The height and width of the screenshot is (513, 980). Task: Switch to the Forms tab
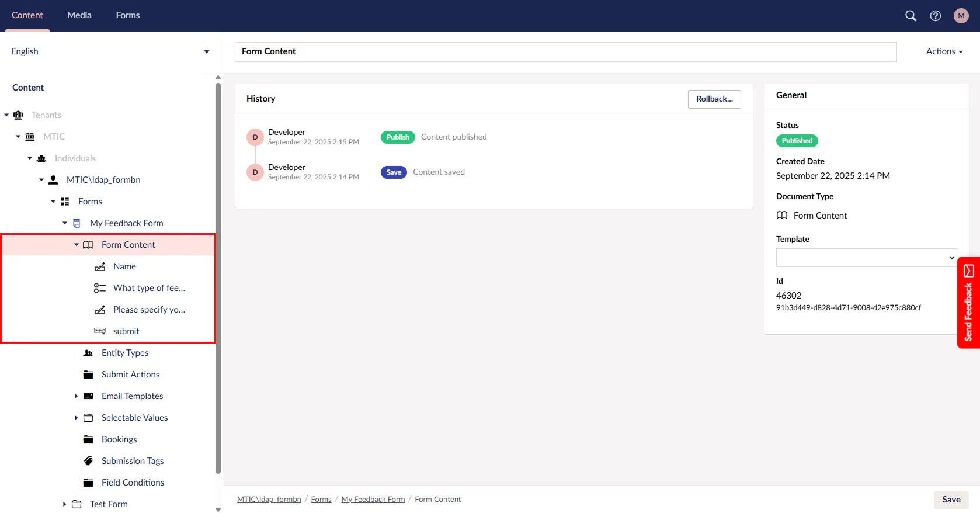coord(127,15)
